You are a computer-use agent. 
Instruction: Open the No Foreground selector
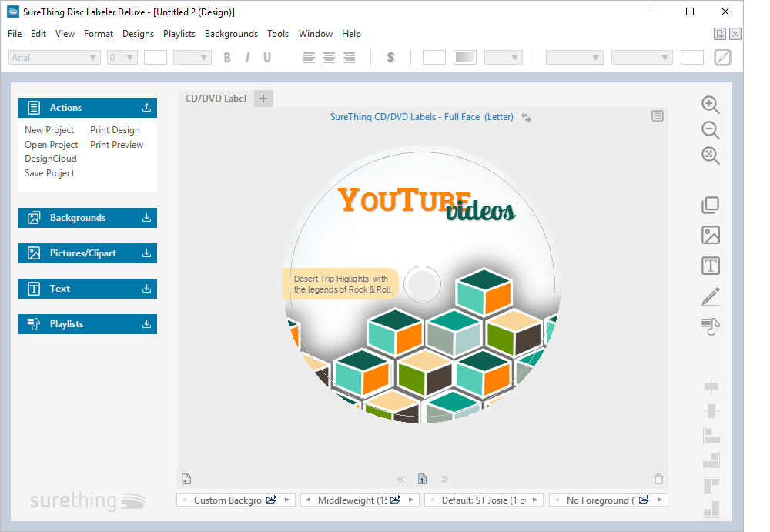point(608,499)
